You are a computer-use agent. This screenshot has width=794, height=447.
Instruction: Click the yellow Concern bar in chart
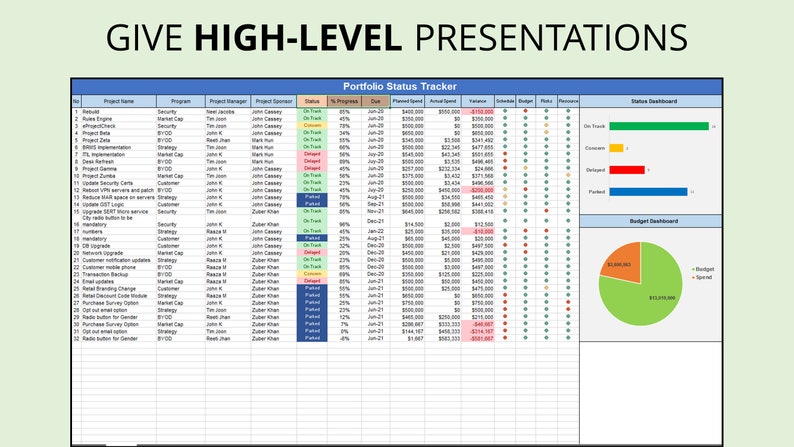point(616,148)
